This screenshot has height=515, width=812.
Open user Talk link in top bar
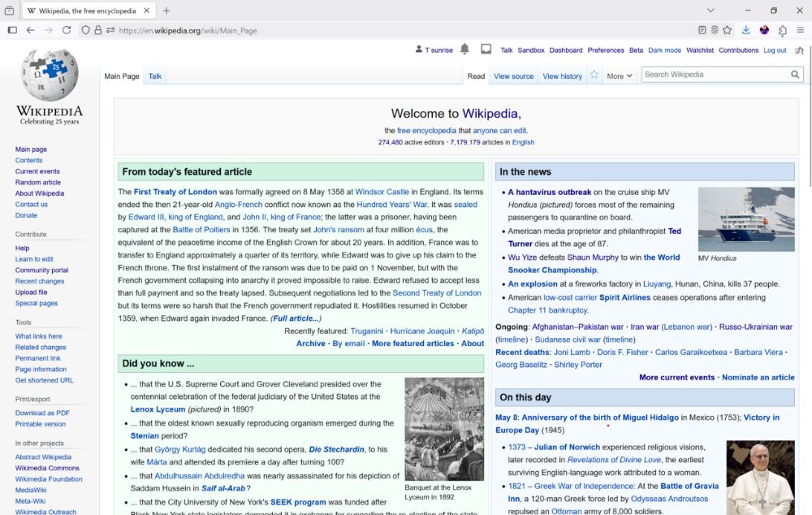(x=507, y=50)
